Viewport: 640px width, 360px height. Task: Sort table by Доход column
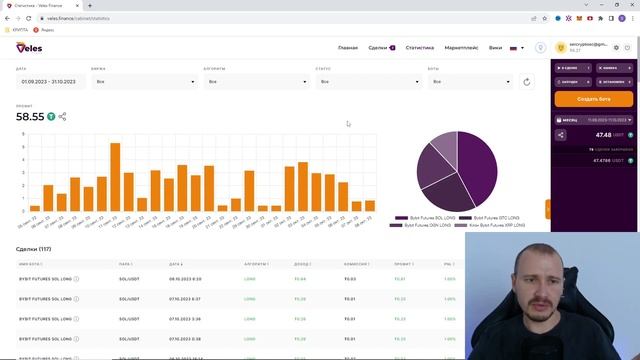302,264
